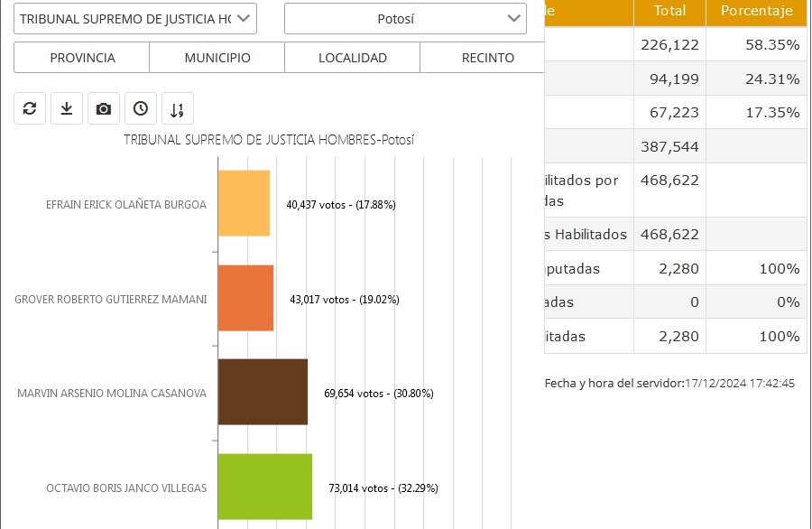Click Efrain Erick Olañeta Burgoa's yellow bar
Screen dimensions: 812x529
coord(245,204)
